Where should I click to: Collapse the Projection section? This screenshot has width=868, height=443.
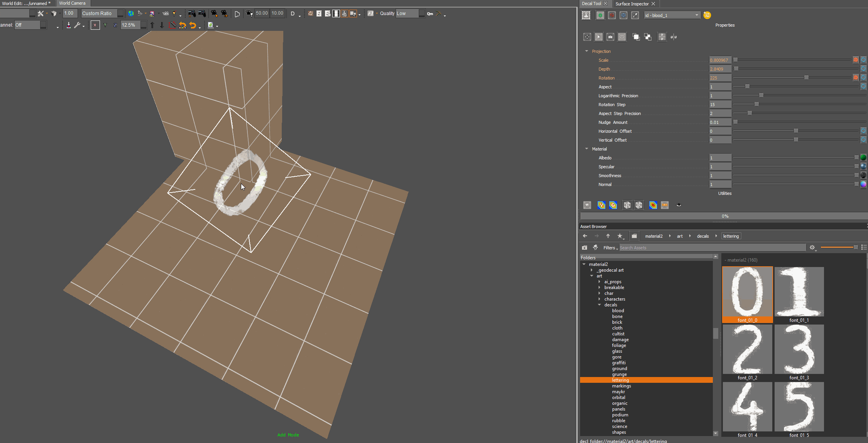pos(587,51)
